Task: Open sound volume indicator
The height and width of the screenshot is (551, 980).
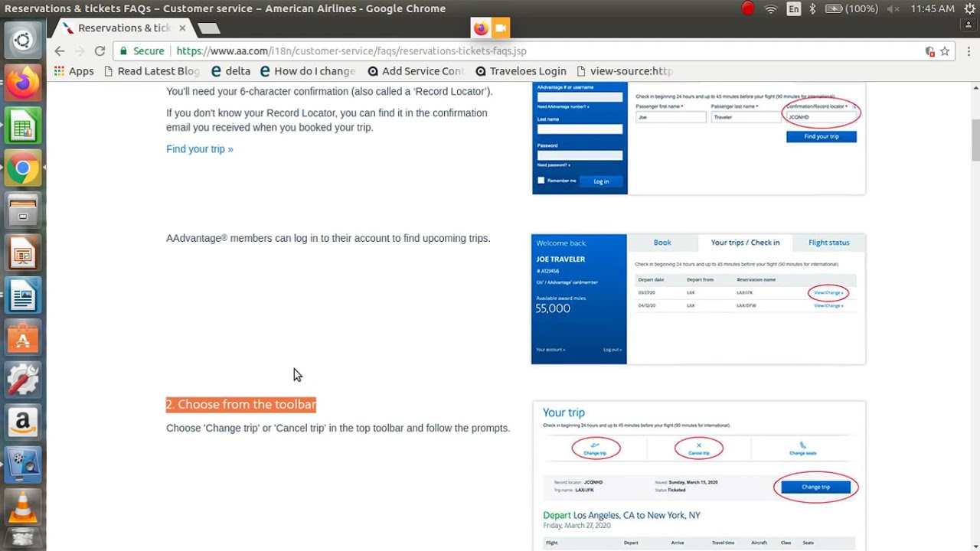Action: (893, 8)
